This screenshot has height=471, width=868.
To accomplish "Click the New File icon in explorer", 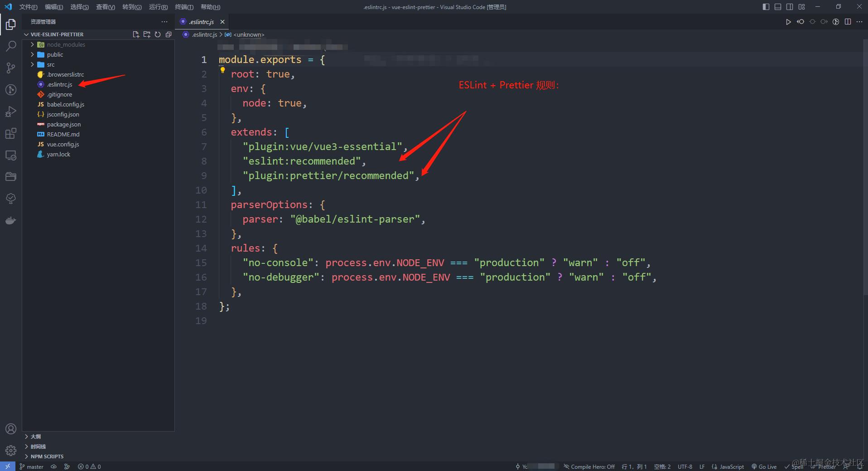I will point(135,34).
